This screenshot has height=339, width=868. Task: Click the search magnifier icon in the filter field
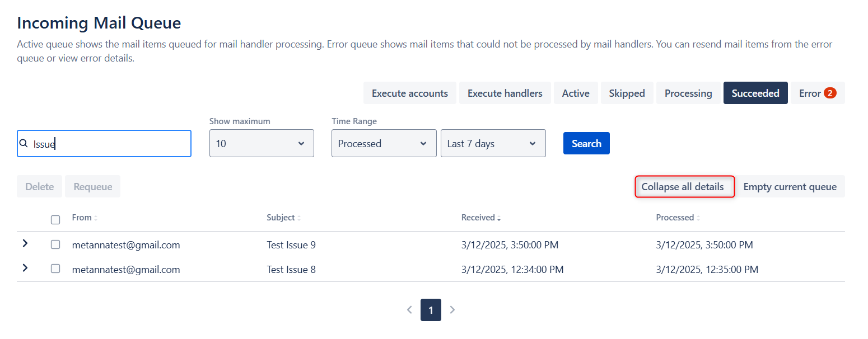click(x=24, y=144)
